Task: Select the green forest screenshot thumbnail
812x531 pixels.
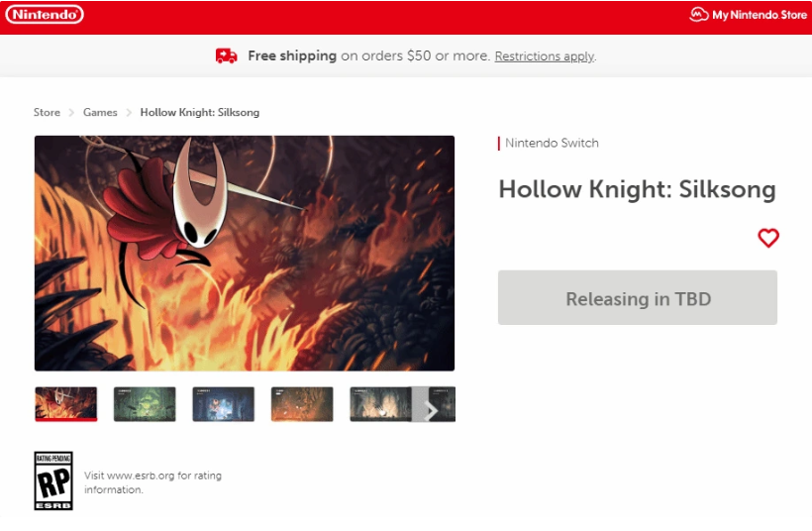Action: point(145,403)
